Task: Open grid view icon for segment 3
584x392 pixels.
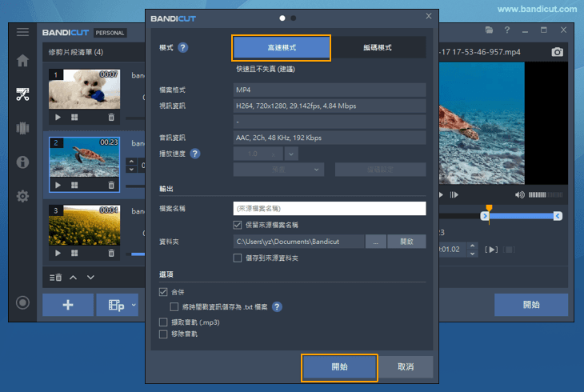Action: 74,253
